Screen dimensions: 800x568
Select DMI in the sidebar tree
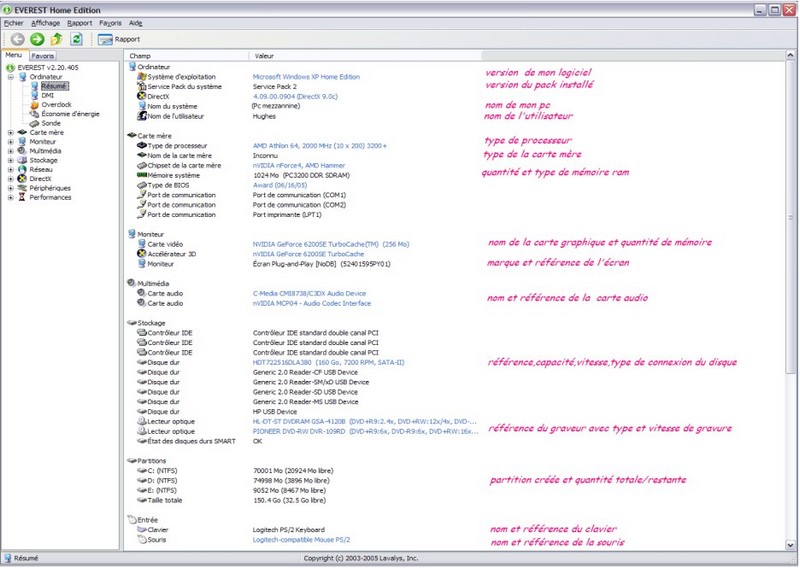tap(47, 95)
